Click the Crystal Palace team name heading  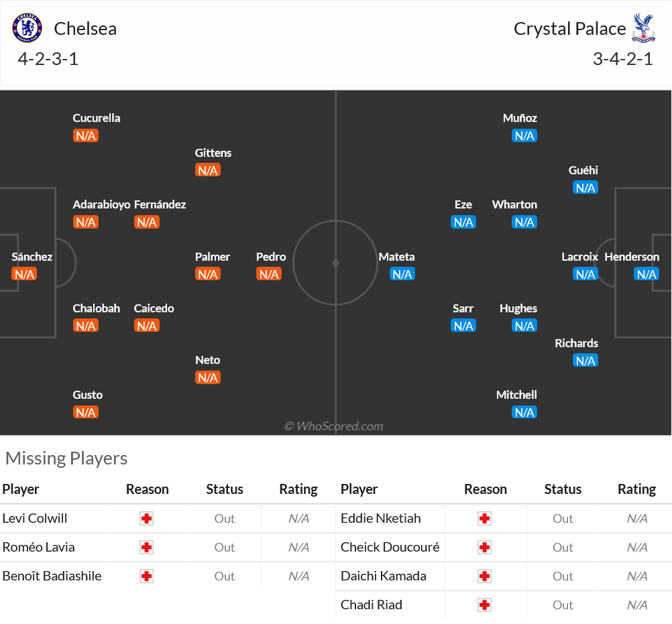(x=569, y=29)
